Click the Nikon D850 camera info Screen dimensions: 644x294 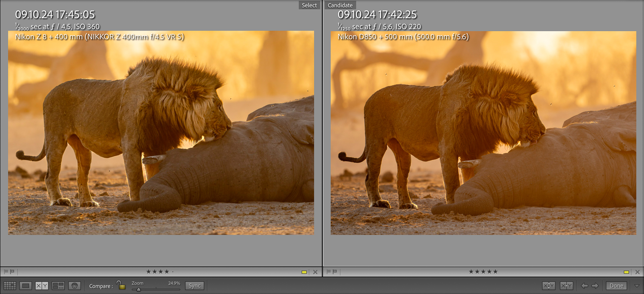pyautogui.click(x=403, y=37)
